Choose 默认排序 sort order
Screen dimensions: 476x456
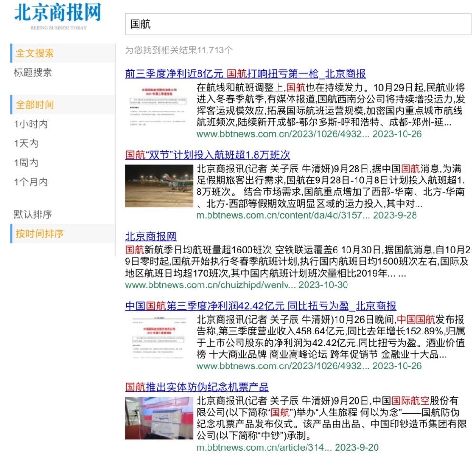[x=33, y=214]
